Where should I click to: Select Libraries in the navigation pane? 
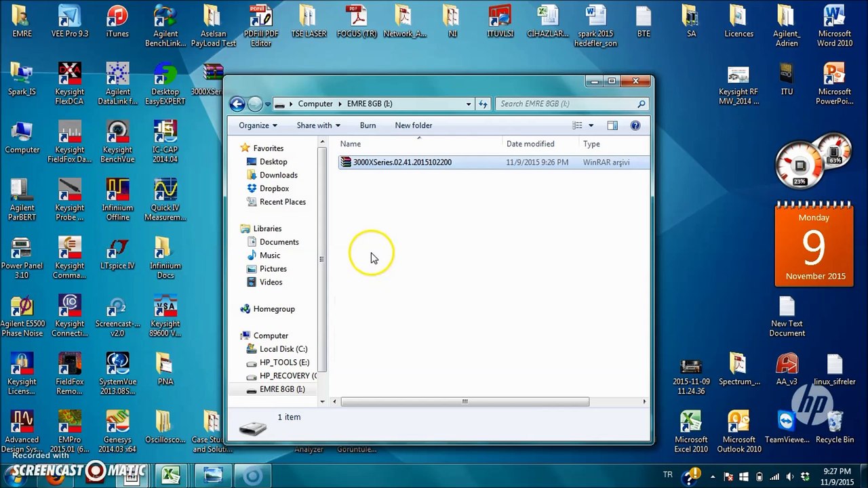tap(267, 228)
